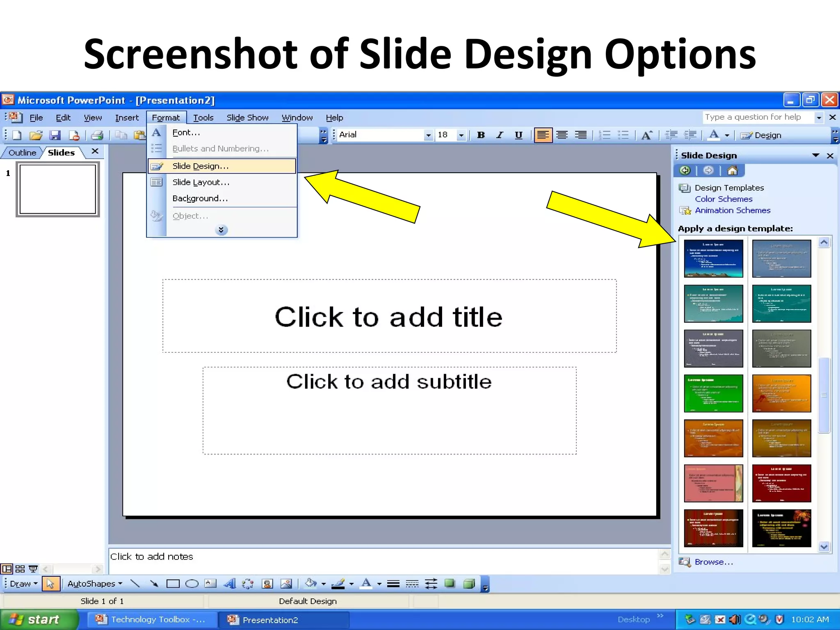The image size is (840, 630).
Task: Click the Shadow Style icon
Action: (450, 583)
